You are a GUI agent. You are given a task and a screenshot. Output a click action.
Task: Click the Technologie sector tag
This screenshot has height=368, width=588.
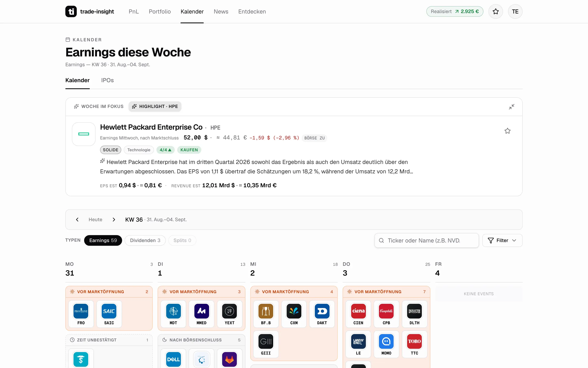[139, 150]
